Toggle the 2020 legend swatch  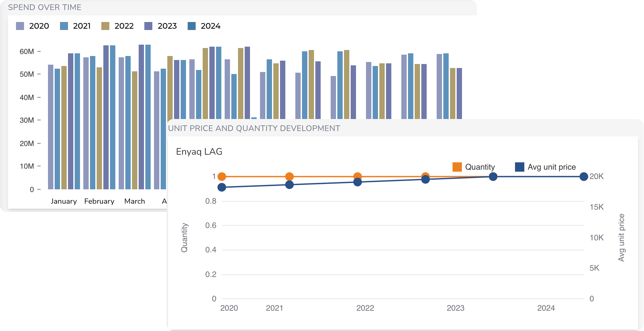click(x=20, y=26)
